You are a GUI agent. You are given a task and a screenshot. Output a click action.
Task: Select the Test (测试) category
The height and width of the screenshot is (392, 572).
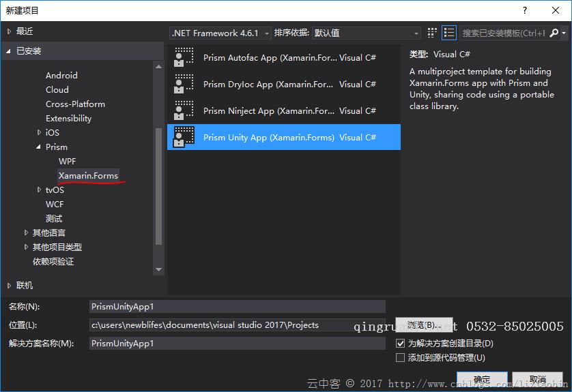coord(54,218)
